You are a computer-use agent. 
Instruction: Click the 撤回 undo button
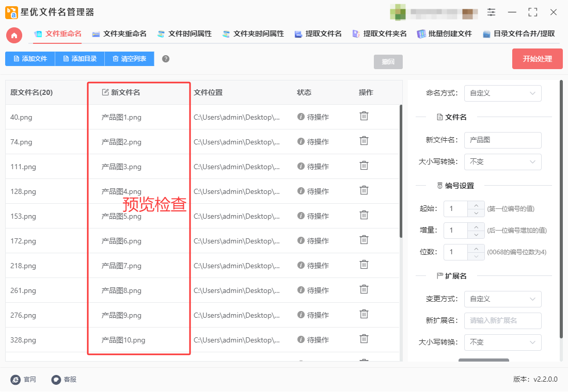(388, 61)
